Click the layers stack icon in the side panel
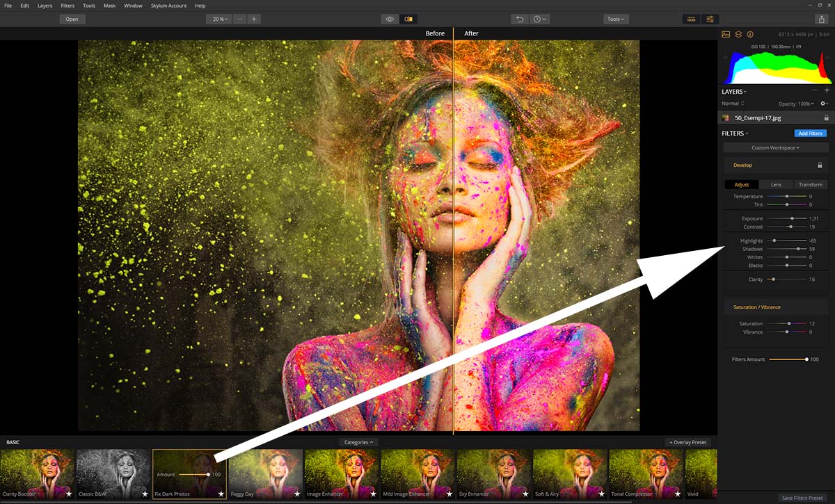The width and height of the screenshot is (835, 504). [x=738, y=34]
